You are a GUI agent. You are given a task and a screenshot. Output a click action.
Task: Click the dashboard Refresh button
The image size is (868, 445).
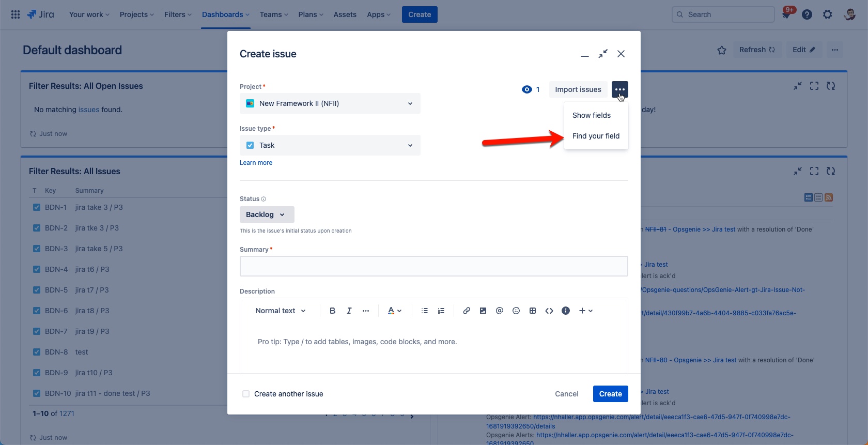757,50
